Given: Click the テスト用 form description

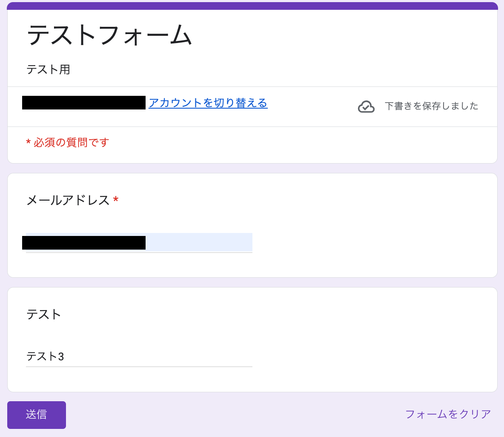Looking at the screenshot, I should pos(48,69).
